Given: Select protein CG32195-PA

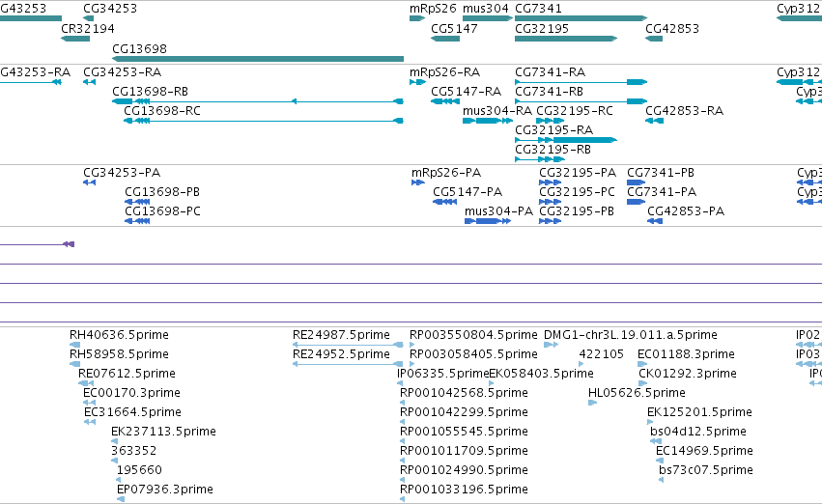Looking at the screenshot, I should (578, 173).
